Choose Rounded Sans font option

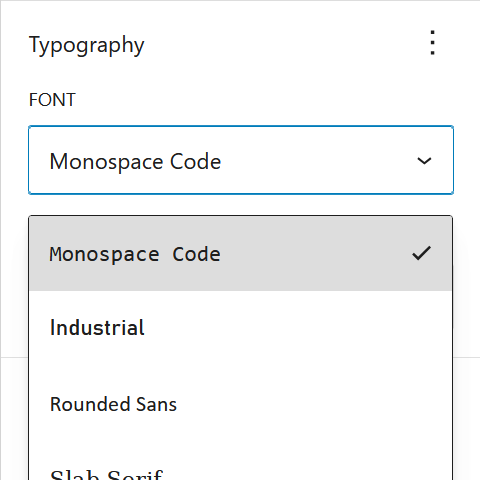coord(241,404)
